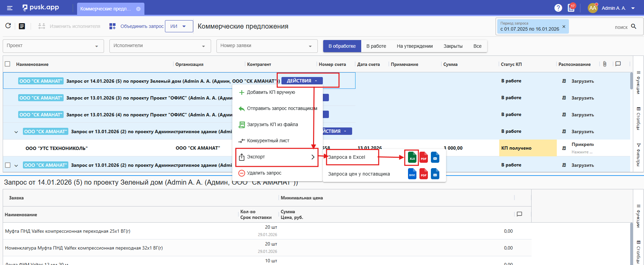Expand the Исполнители dropdown

[160, 46]
